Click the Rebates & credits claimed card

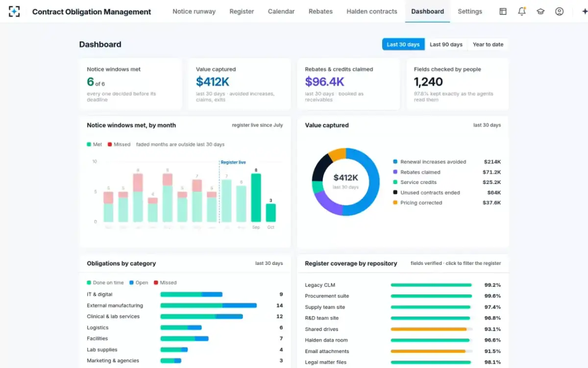[x=348, y=84]
